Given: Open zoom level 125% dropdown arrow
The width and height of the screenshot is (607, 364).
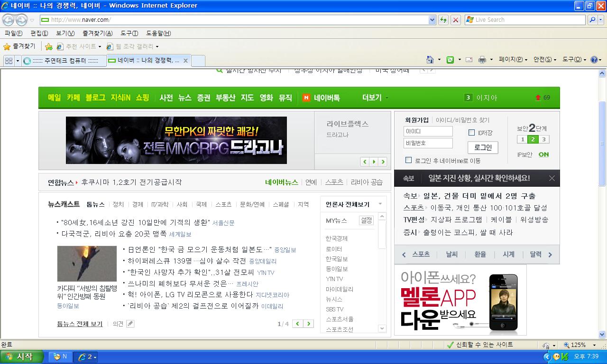Looking at the screenshot, I should click(595, 345).
